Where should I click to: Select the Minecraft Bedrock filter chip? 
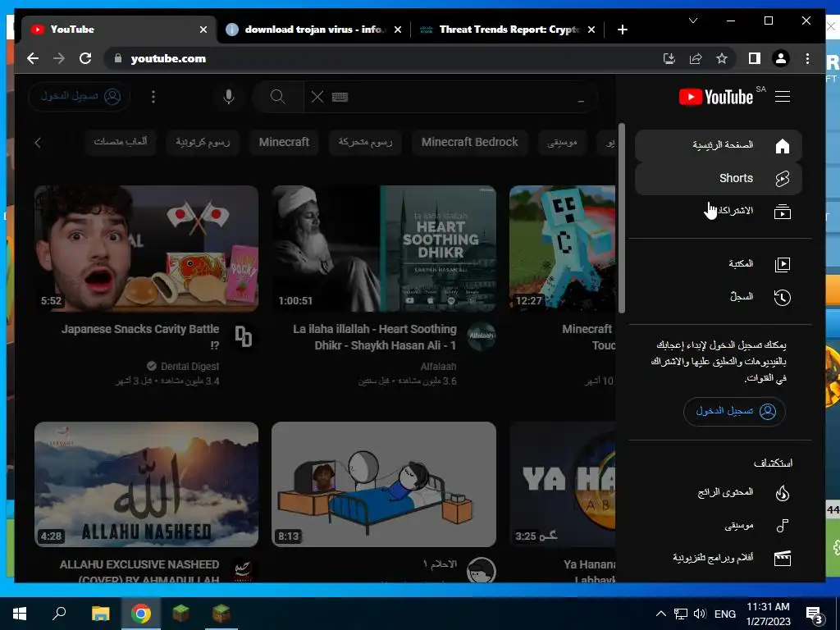(469, 143)
